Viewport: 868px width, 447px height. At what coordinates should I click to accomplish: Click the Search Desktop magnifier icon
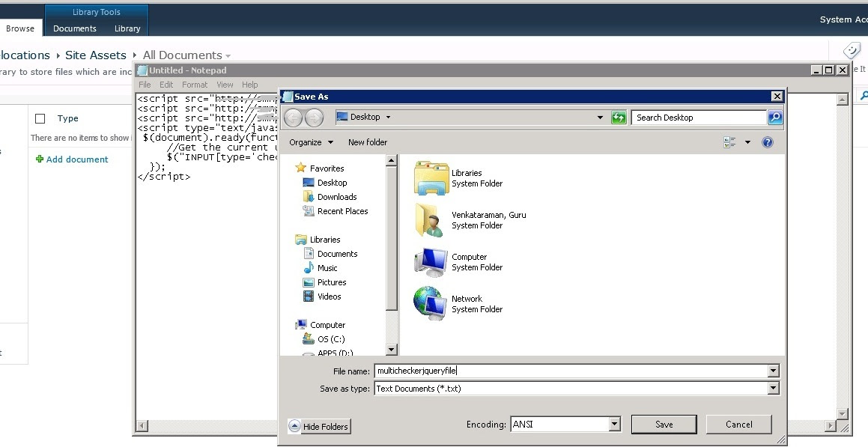point(775,117)
